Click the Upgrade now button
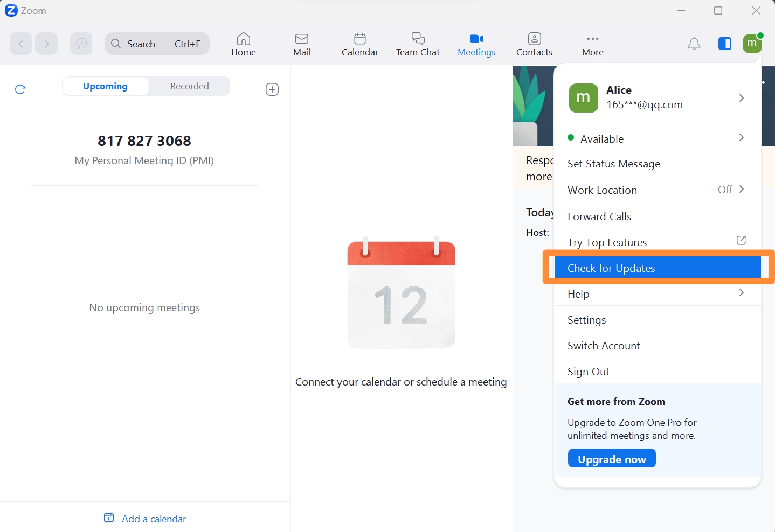Viewport: 775px width, 532px height. click(x=612, y=458)
